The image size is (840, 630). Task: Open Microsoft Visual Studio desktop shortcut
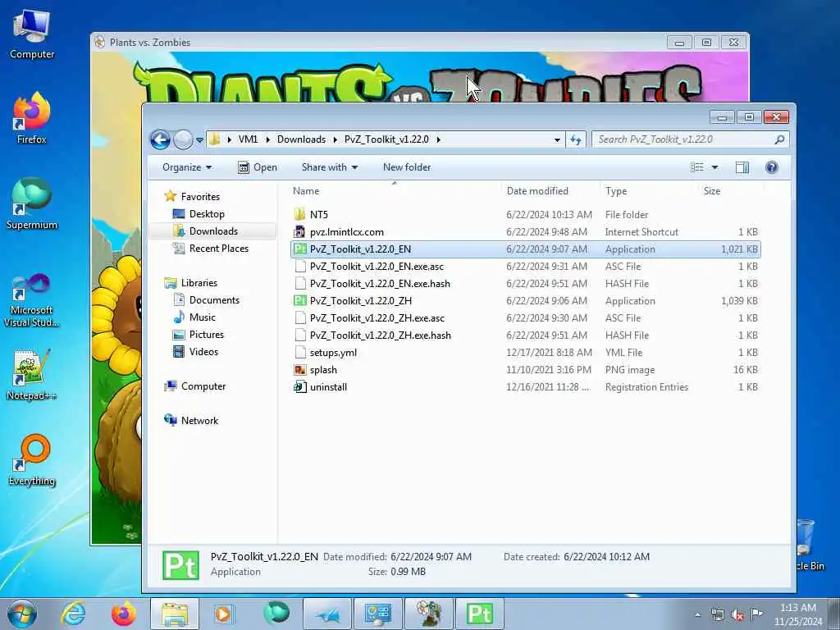[x=32, y=300]
